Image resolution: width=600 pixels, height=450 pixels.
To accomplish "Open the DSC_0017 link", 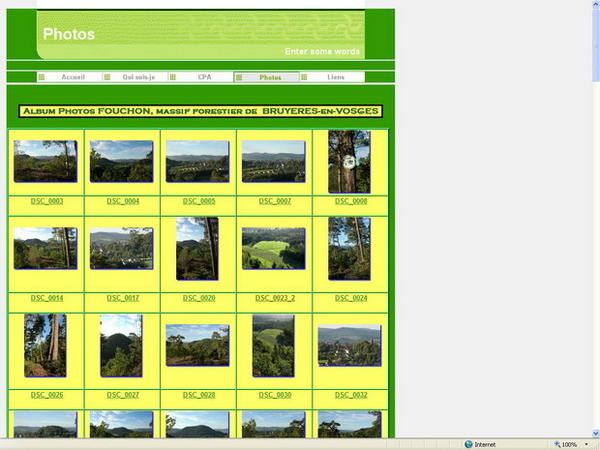I will (x=123, y=298).
